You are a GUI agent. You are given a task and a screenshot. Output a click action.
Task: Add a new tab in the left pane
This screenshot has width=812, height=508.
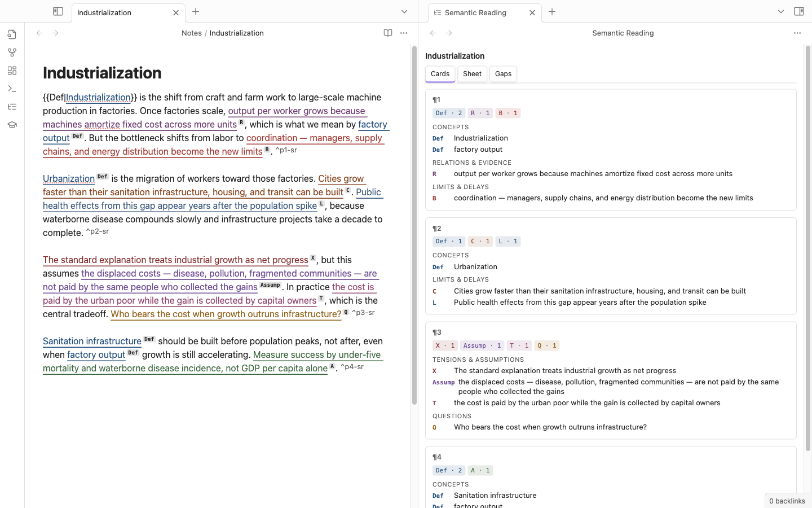196,12
